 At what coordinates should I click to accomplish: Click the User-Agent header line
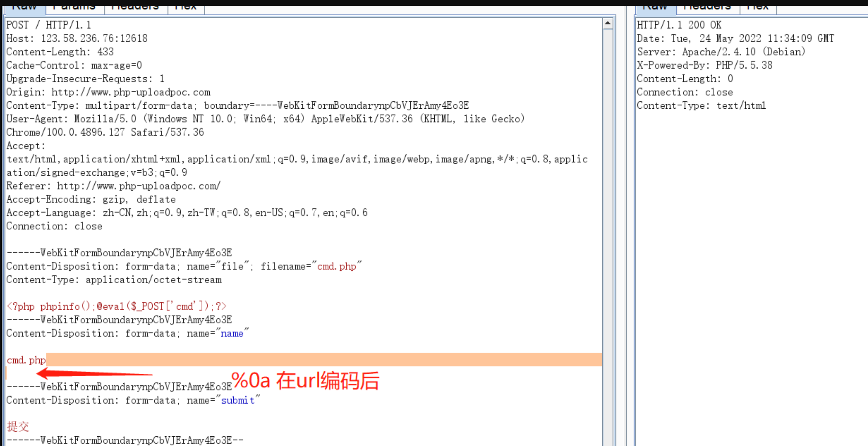pos(265,119)
